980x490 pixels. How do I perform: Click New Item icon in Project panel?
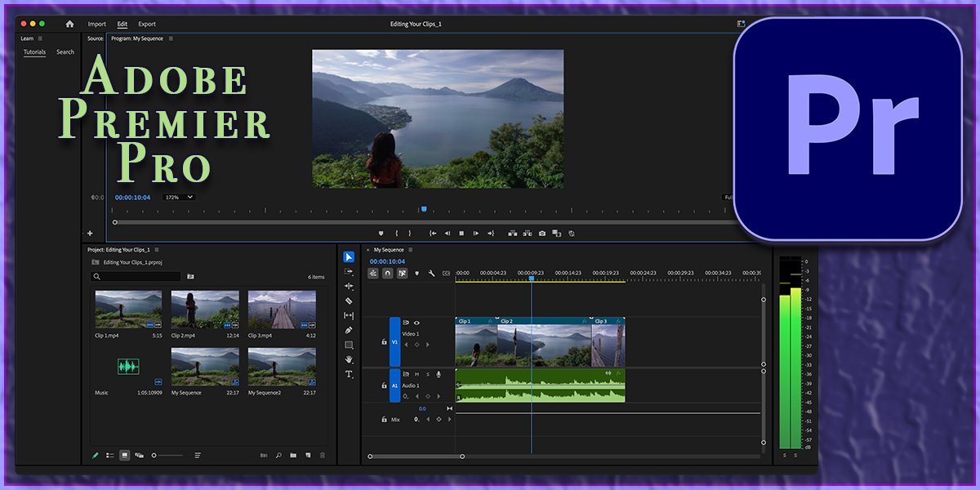pyautogui.click(x=308, y=455)
